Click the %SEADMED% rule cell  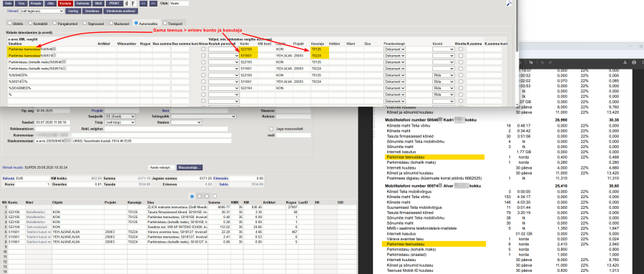[x=52, y=88]
